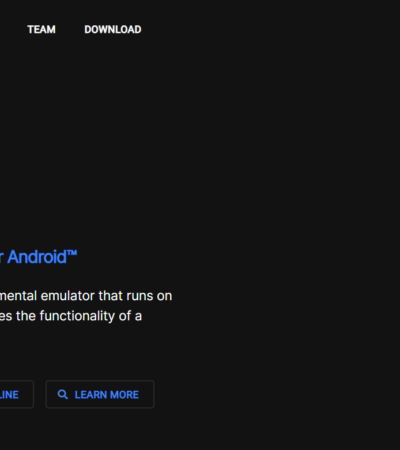
Task: Click the magnifier icon in LEARN MORE
Action: (x=63, y=395)
